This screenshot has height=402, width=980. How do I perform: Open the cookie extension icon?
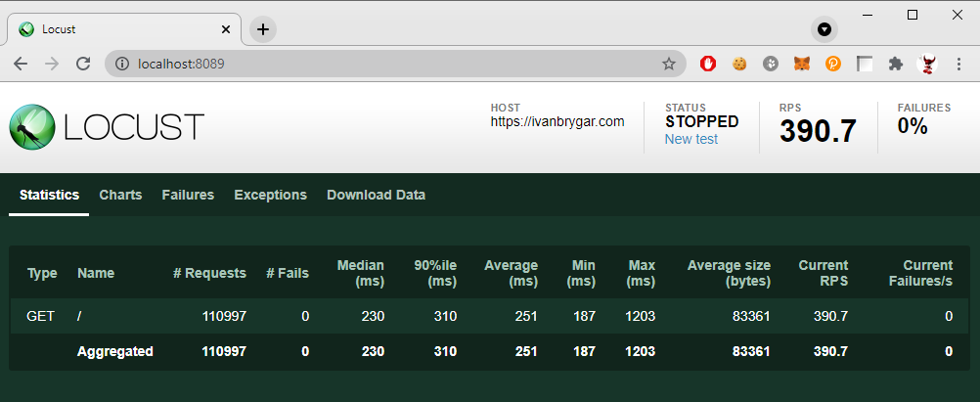coord(739,64)
